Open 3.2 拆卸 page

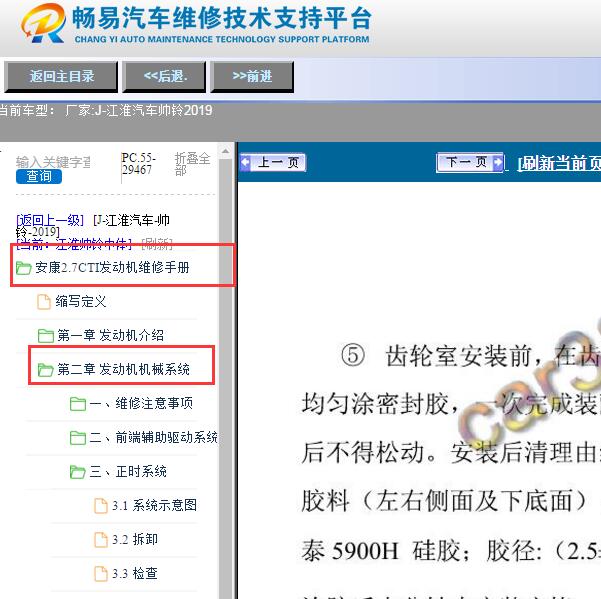(x=135, y=540)
